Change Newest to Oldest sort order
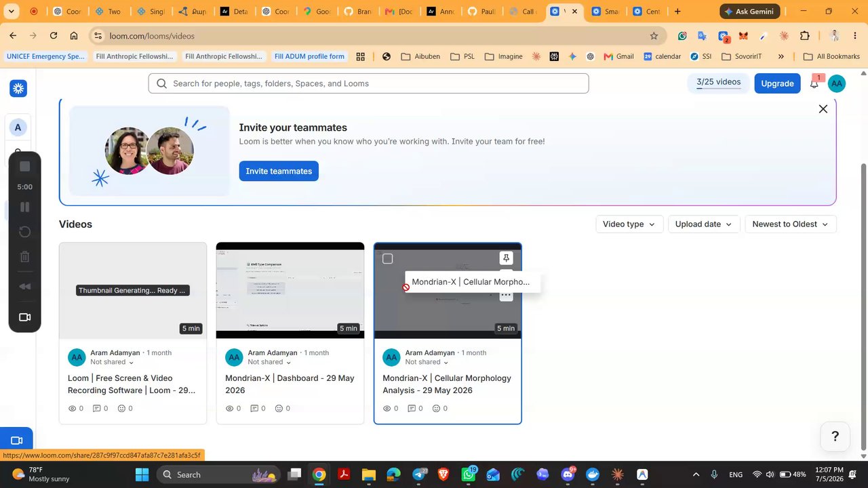The width and height of the screenshot is (868, 488). pos(790,224)
